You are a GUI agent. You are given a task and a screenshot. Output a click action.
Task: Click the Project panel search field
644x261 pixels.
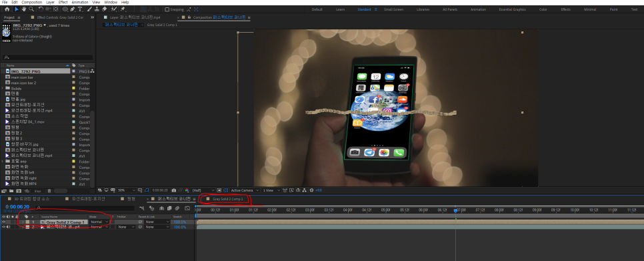(x=47, y=57)
